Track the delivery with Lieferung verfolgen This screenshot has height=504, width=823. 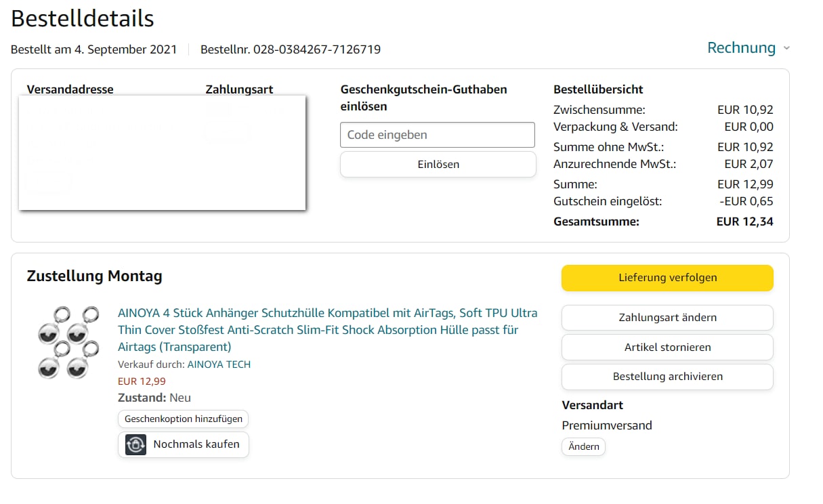(667, 278)
